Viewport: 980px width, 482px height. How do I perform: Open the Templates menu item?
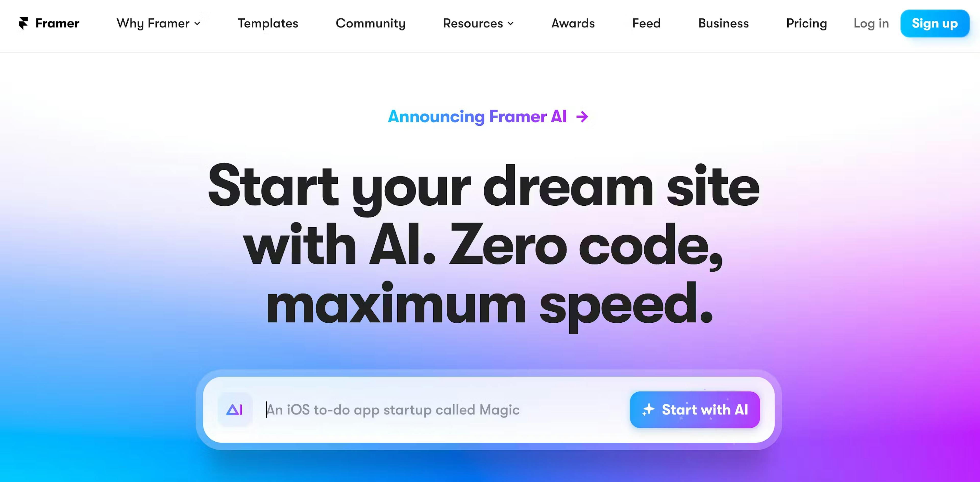267,23
